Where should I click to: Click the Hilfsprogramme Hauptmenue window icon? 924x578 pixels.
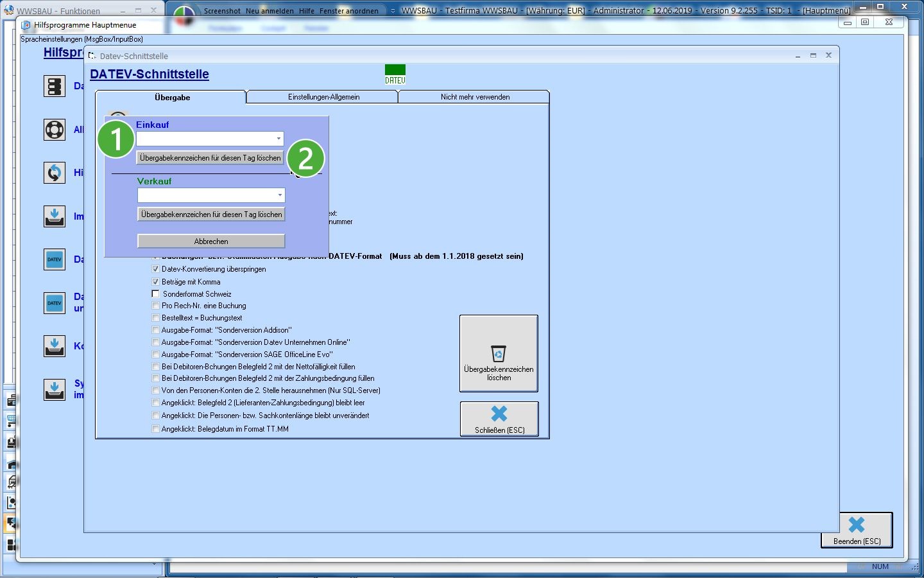26,25
